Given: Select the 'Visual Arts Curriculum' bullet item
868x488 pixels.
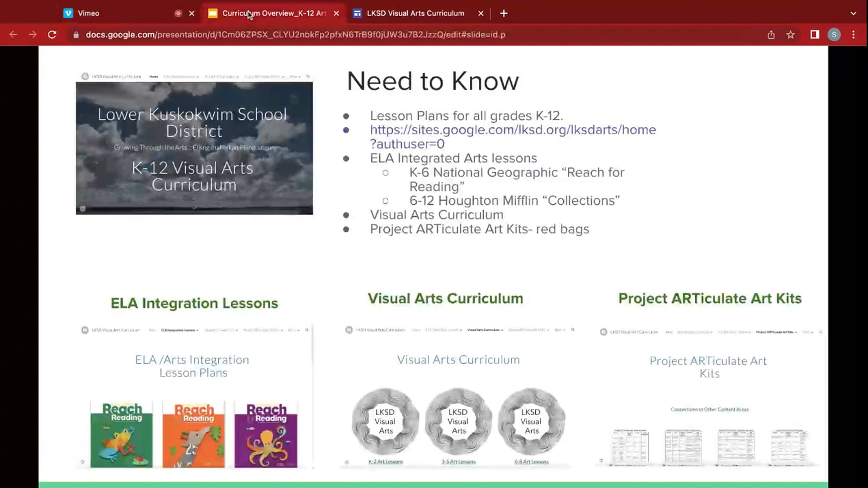Looking at the screenshot, I should 437,215.
